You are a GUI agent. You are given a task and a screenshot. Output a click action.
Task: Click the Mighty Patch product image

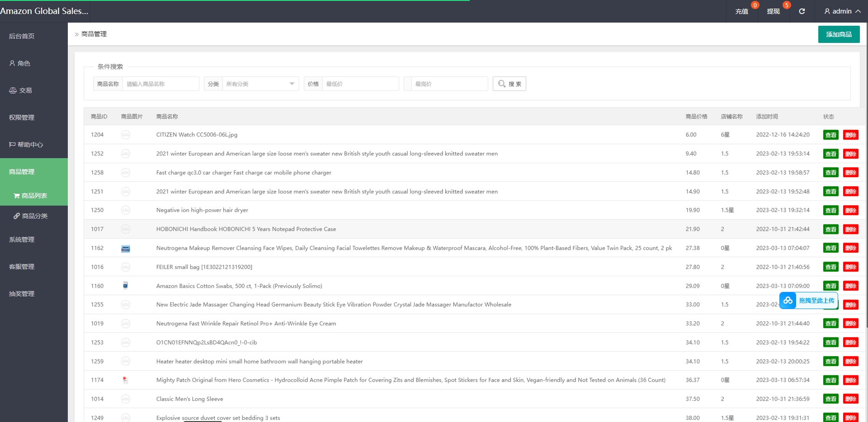(x=126, y=380)
